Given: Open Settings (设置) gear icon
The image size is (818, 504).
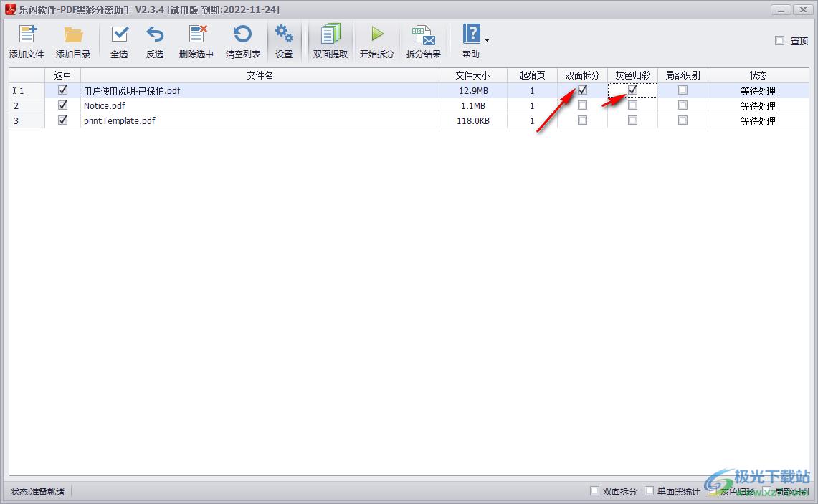Looking at the screenshot, I should point(284,35).
